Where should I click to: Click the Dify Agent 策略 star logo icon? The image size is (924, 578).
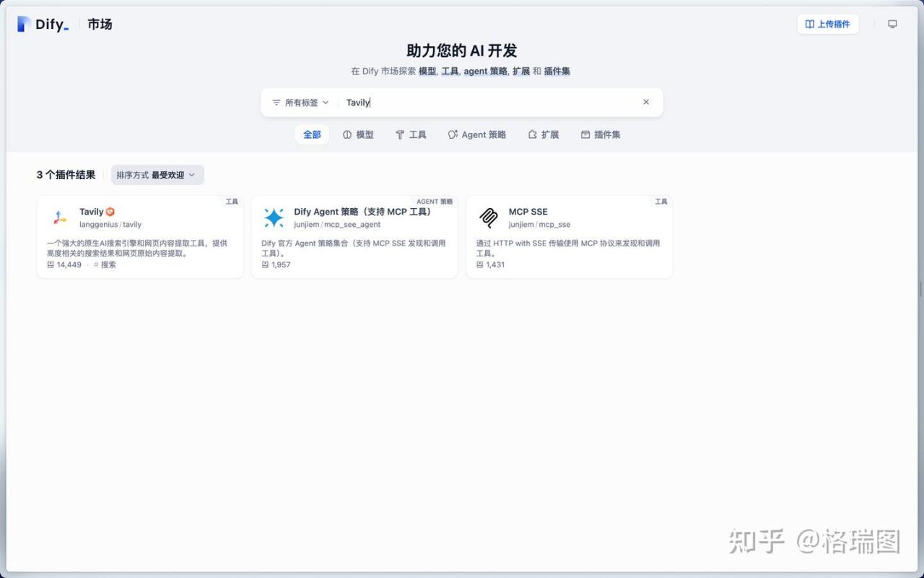274,217
